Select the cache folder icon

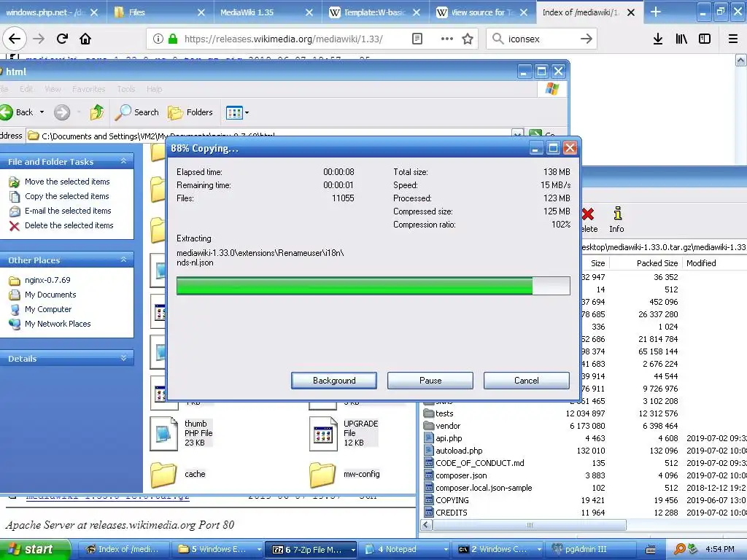163,474
